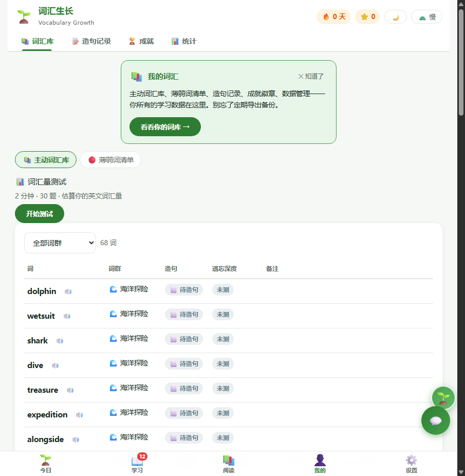
Task: Click the ocean wave icon in dolphin row
Action: click(113, 289)
